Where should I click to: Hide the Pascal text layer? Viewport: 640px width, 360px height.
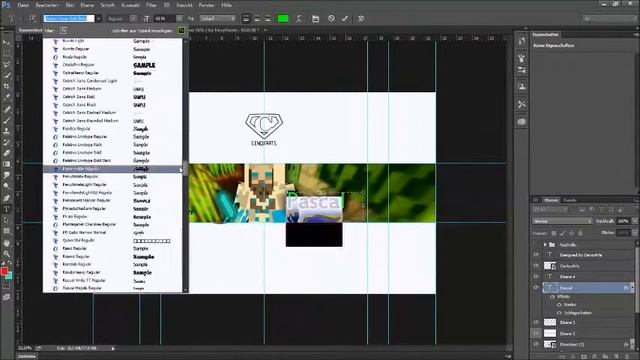pyautogui.click(x=536, y=287)
